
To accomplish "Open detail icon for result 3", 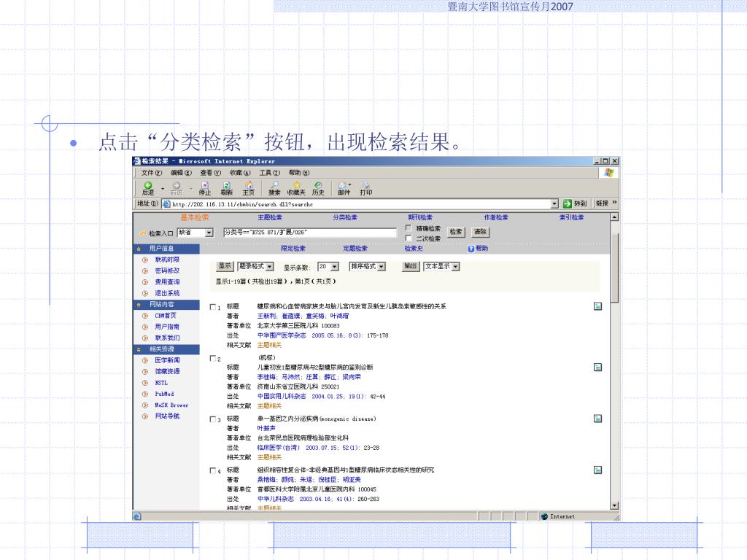I will (x=598, y=419).
